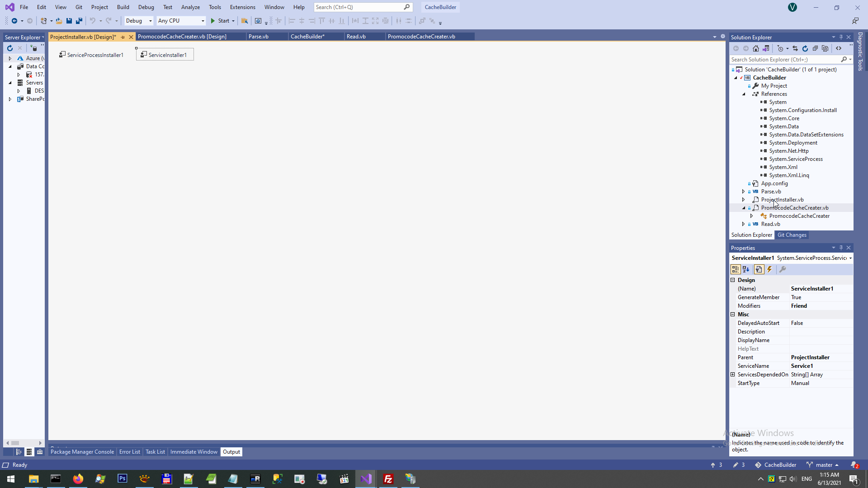
Task: Open the Build menu
Action: pos(123,7)
